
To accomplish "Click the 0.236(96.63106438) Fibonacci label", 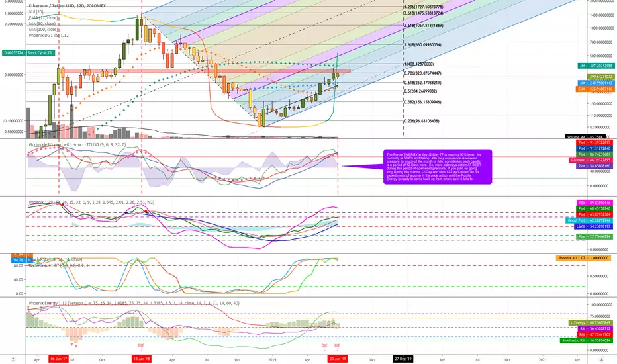I will [422, 121].
